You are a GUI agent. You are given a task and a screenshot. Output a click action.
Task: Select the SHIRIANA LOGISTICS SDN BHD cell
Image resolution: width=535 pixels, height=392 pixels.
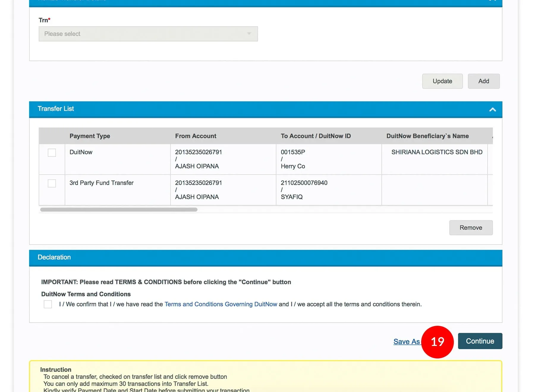[437, 152]
